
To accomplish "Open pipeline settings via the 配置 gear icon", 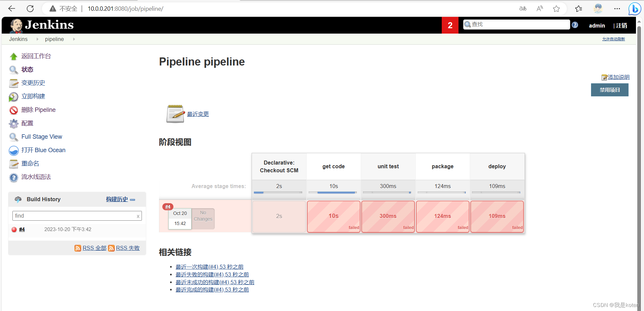I will (14, 124).
